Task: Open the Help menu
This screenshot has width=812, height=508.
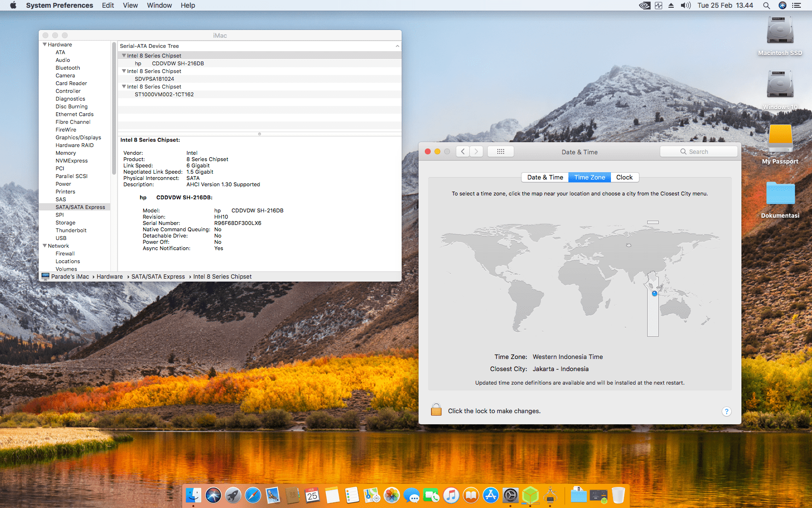Action: [188, 5]
